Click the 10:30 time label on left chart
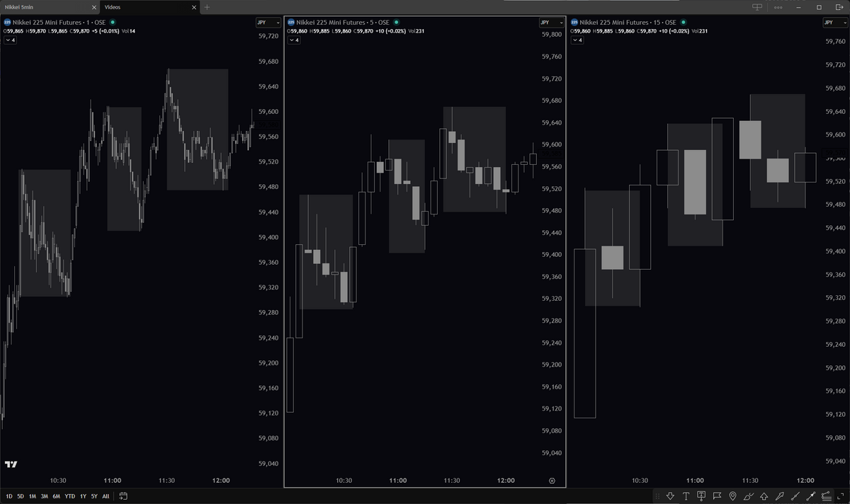 (x=58, y=481)
